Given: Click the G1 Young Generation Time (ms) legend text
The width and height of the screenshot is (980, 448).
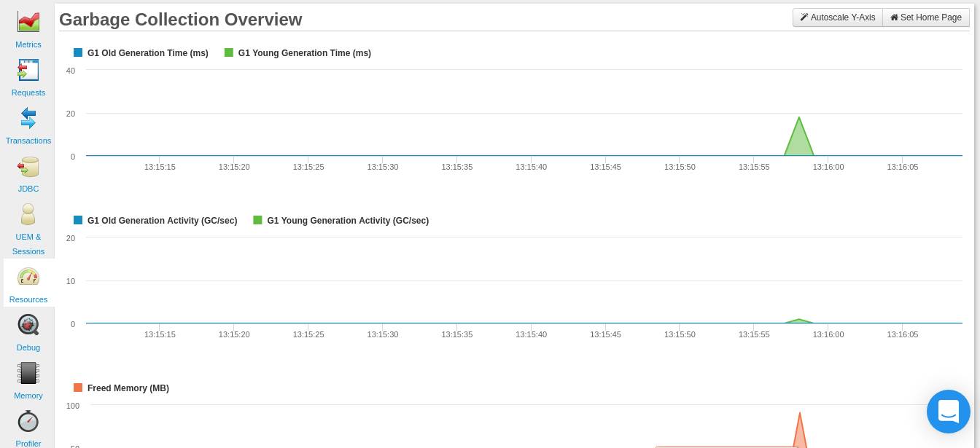Looking at the screenshot, I should (305, 53).
